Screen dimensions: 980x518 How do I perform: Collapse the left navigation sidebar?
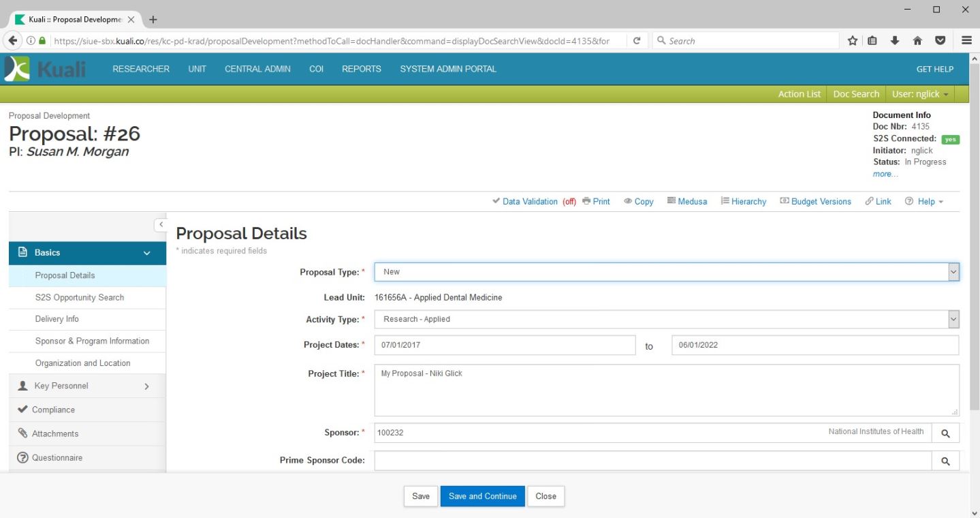pyautogui.click(x=161, y=224)
